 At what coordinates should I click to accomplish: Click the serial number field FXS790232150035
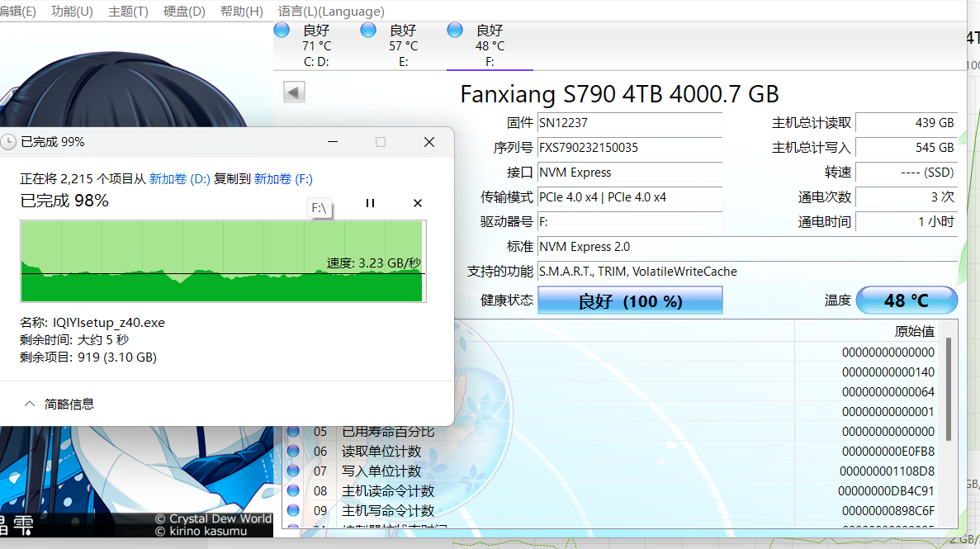[630, 148]
